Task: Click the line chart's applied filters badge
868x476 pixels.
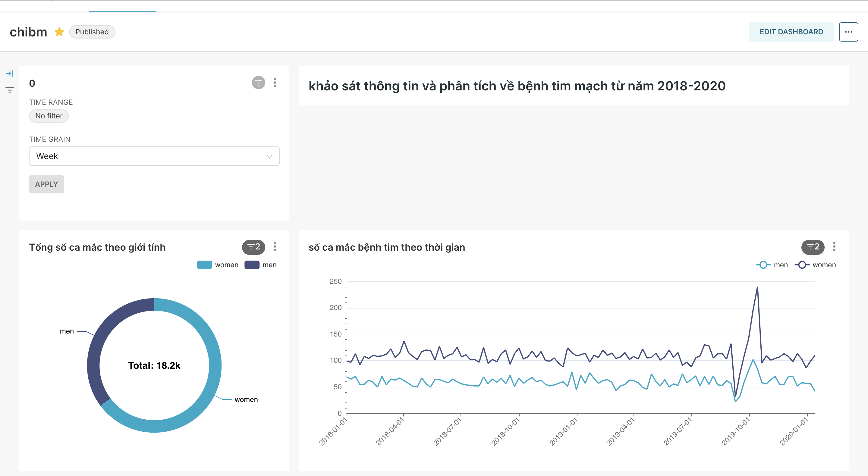Action: point(813,247)
